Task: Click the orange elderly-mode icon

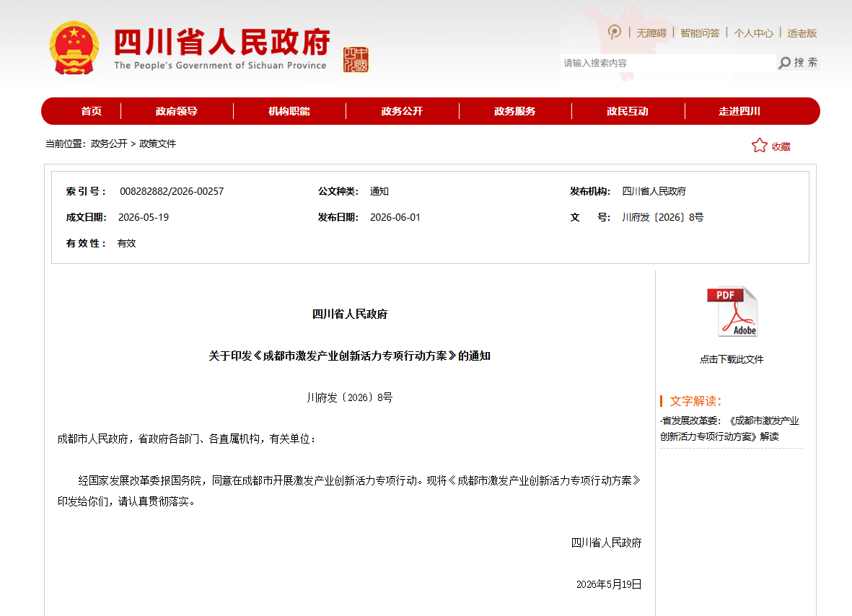Action: tap(615, 32)
